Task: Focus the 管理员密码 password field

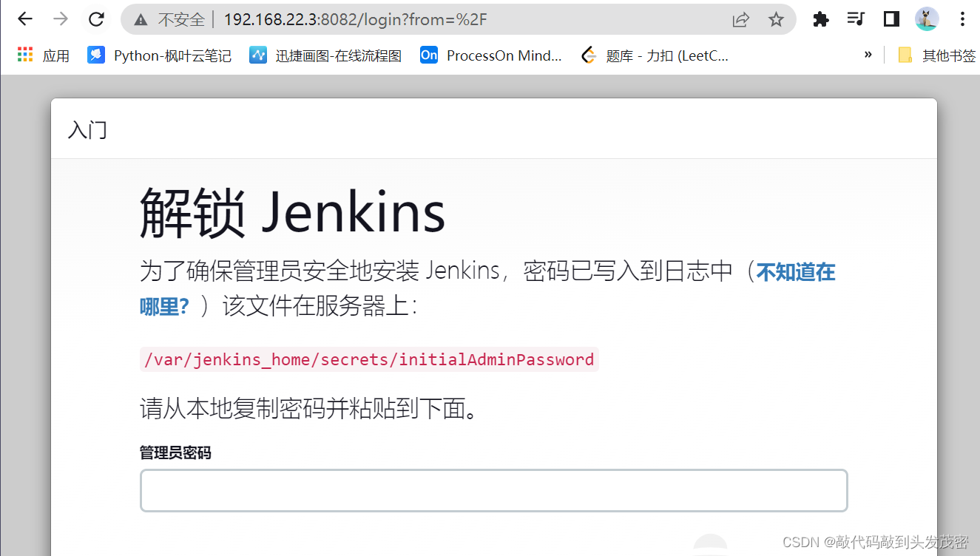Action: tap(493, 490)
